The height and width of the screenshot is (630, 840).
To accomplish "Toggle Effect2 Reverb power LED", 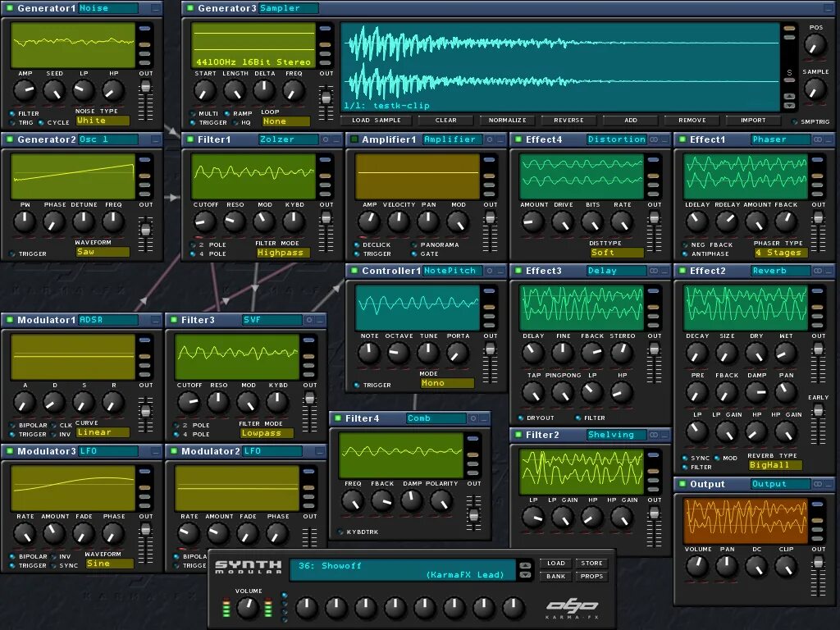I will 682,271.
